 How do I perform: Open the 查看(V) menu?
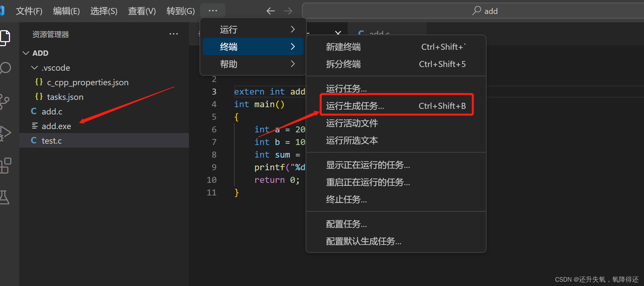[x=142, y=11]
